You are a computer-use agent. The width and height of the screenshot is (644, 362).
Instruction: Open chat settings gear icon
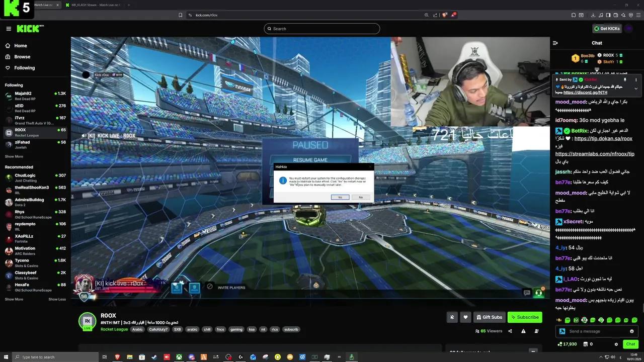[x=616, y=344]
